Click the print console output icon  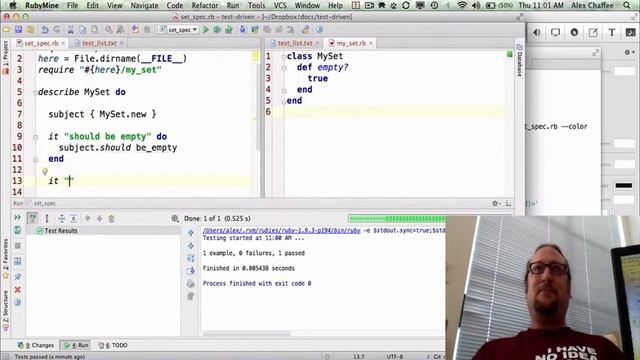(191, 284)
